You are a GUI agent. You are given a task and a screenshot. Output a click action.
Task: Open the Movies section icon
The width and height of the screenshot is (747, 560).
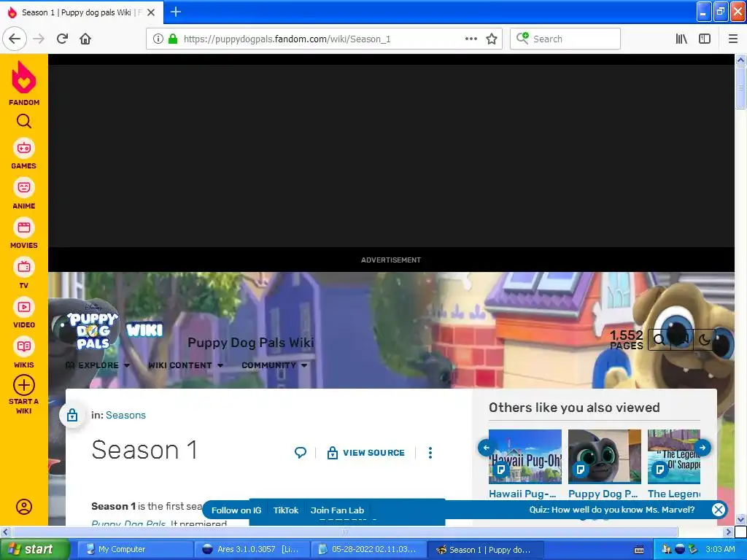point(24,227)
